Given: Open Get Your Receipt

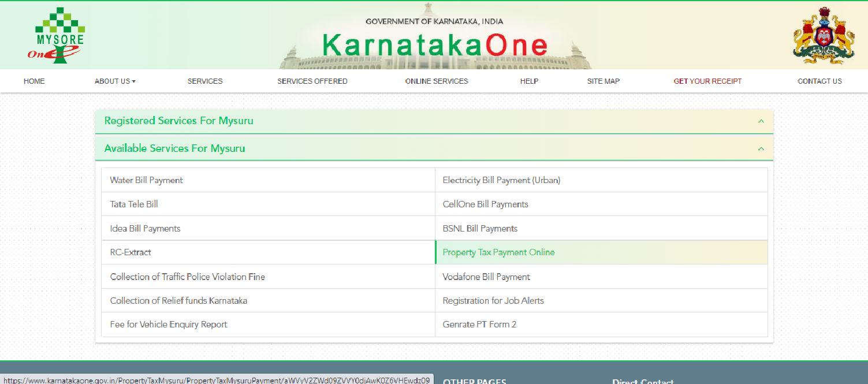Looking at the screenshot, I should 707,81.
